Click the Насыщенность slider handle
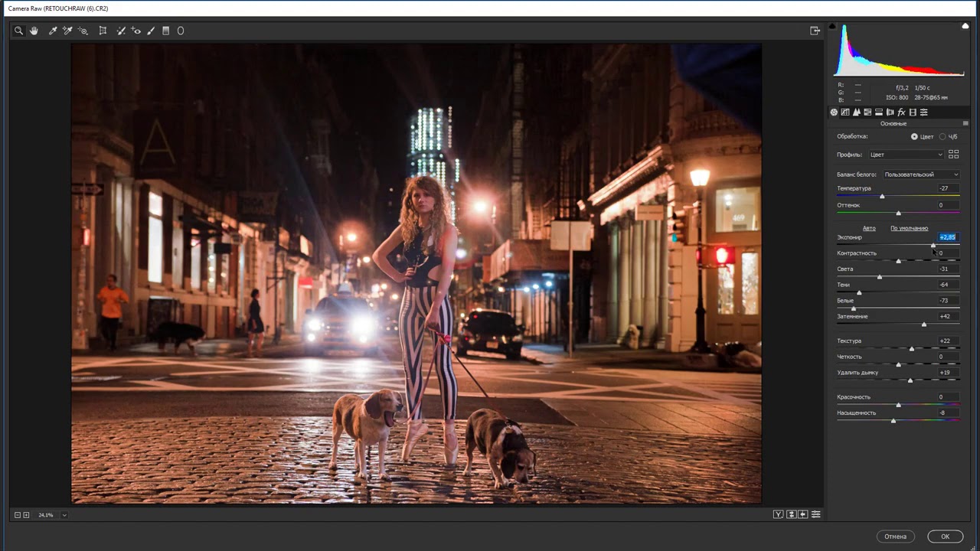The width and height of the screenshot is (980, 551). click(x=893, y=421)
